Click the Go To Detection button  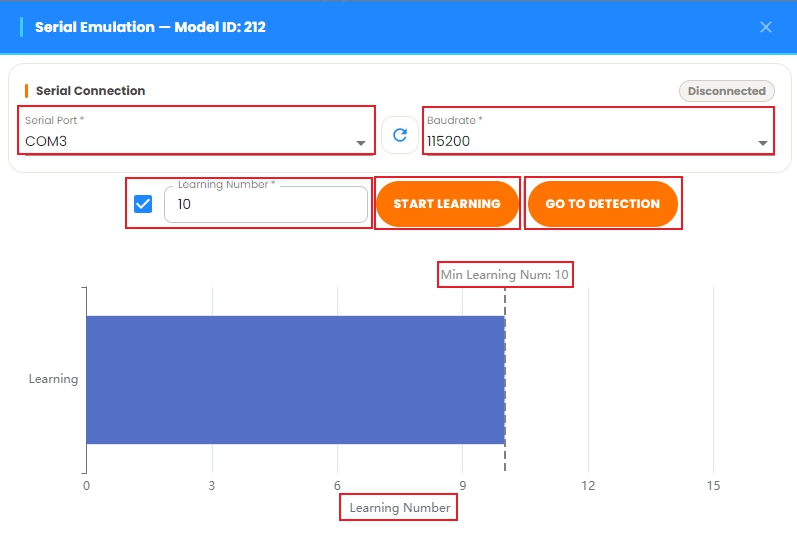[603, 204]
